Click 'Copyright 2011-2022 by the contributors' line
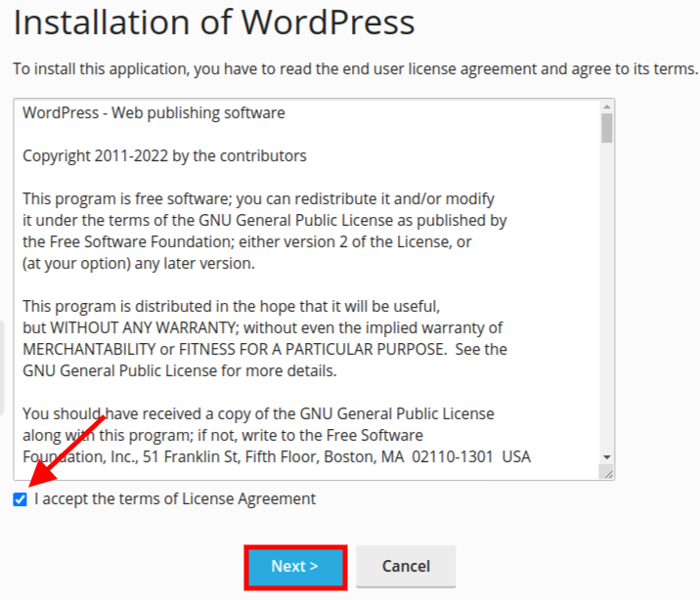 (x=164, y=156)
